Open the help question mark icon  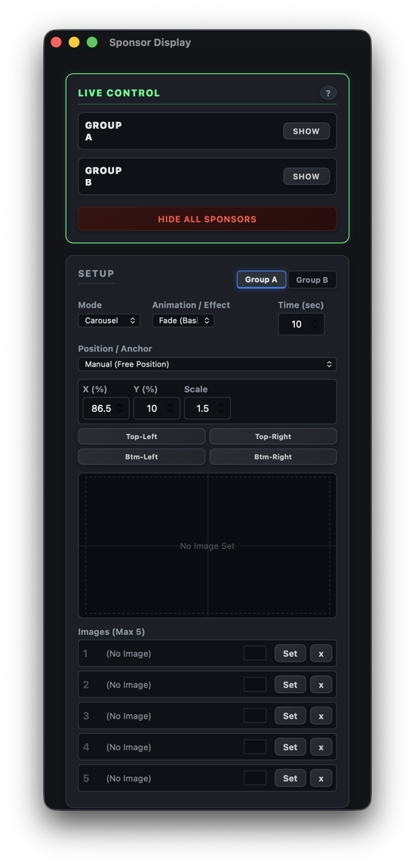click(x=327, y=93)
